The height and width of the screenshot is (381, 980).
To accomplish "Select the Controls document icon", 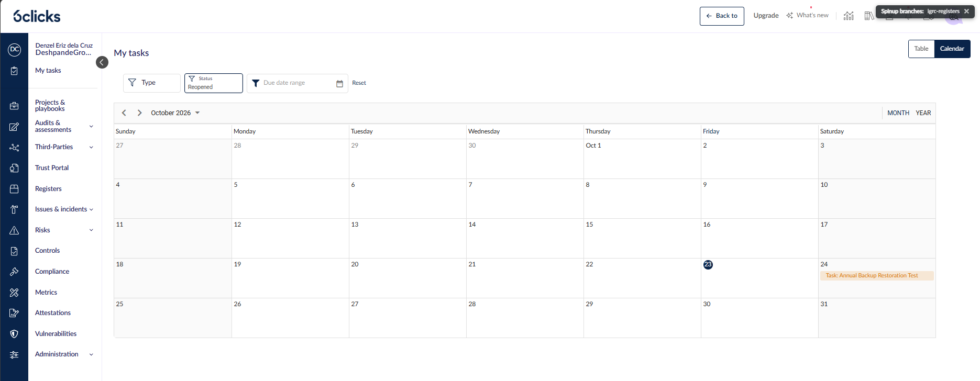I will tap(14, 251).
